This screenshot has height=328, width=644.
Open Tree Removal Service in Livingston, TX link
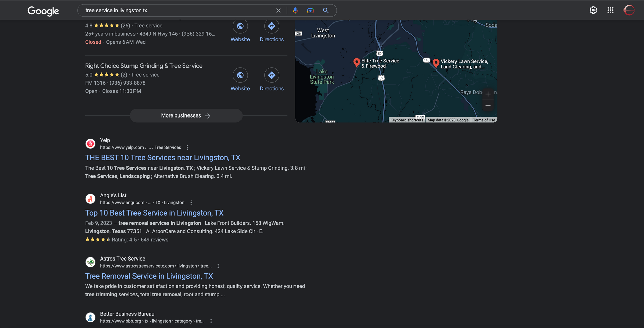click(149, 276)
